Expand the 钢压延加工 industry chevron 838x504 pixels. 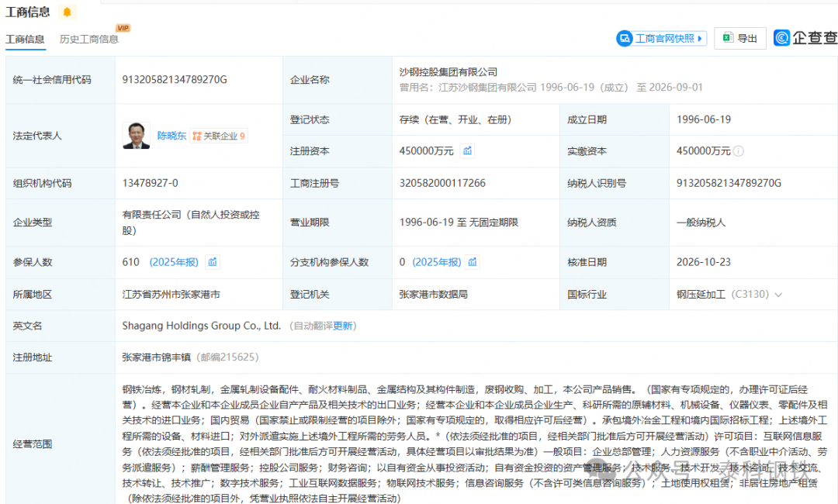(x=778, y=295)
